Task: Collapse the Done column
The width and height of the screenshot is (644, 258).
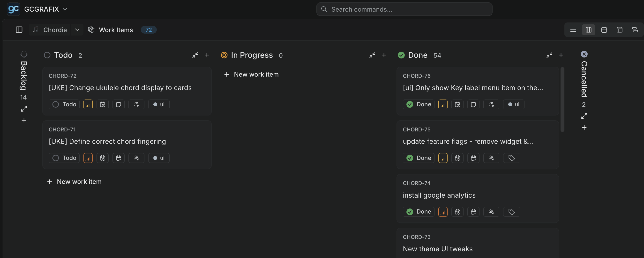Action: point(549,55)
